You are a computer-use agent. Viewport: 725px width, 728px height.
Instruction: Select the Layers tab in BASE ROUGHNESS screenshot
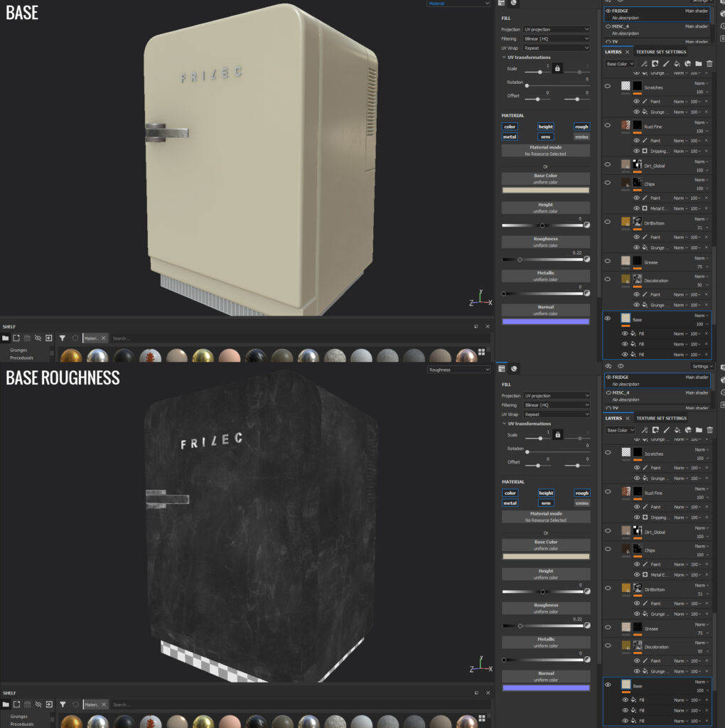point(613,418)
